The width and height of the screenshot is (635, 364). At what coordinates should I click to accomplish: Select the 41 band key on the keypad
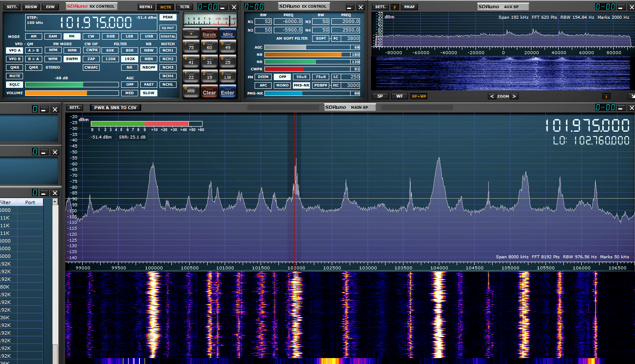click(191, 61)
